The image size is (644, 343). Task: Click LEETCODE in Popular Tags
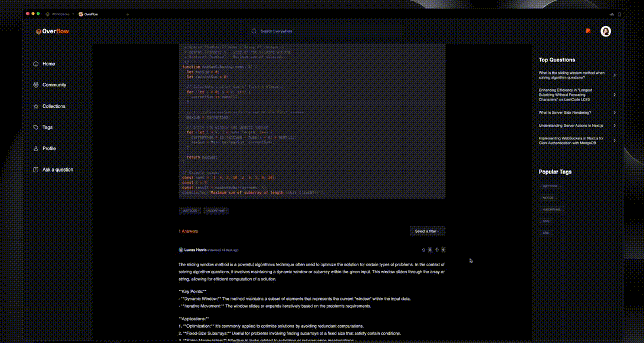coord(550,186)
